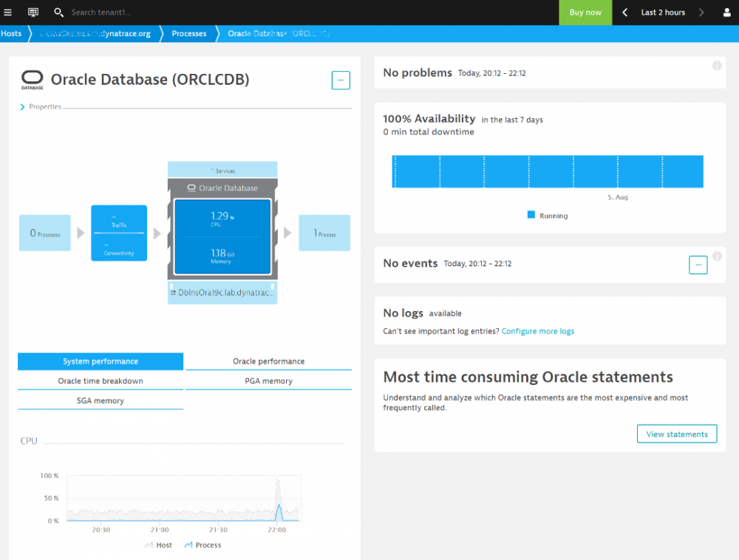Click the Most time consuming Oracle statements heading
The image size is (739, 560).
(528, 377)
